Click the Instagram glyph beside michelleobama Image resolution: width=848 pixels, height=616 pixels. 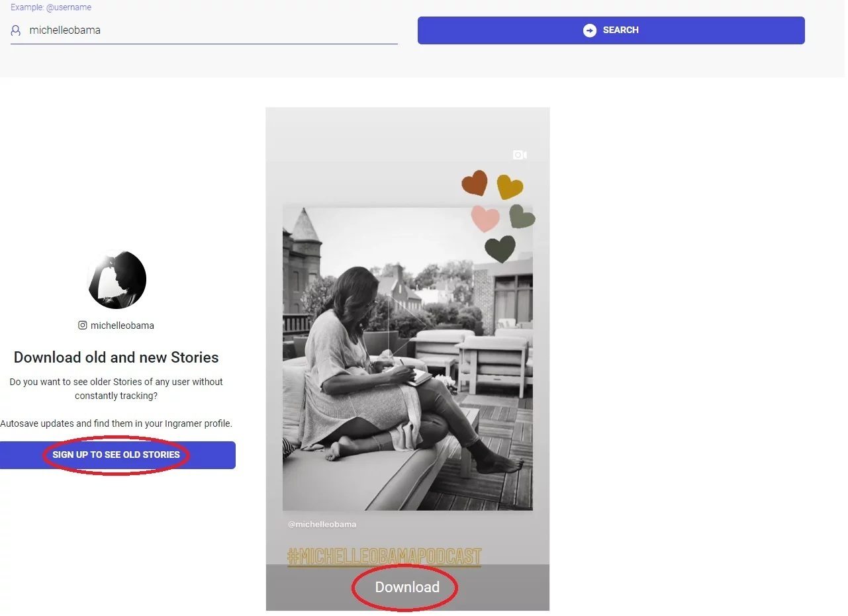tap(82, 325)
